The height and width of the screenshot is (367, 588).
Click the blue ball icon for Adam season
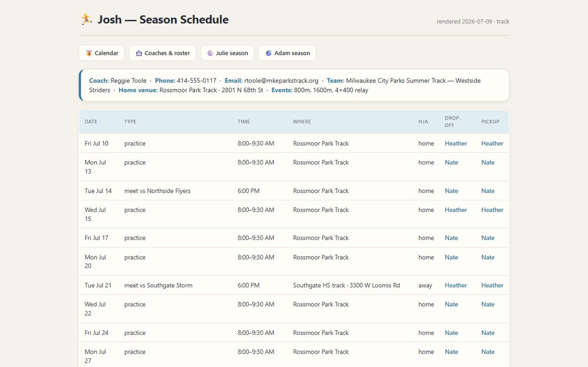coord(268,53)
